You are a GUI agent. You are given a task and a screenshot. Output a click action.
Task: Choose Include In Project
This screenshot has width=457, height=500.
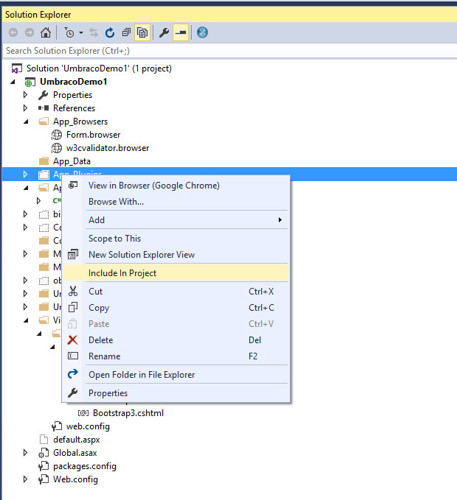pyautogui.click(x=176, y=273)
